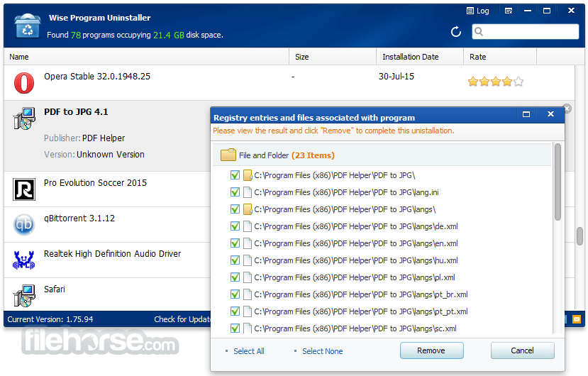The height and width of the screenshot is (376, 588).
Task: Uncheck the lang.ini checkbox
Action: [x=235, y=192]
